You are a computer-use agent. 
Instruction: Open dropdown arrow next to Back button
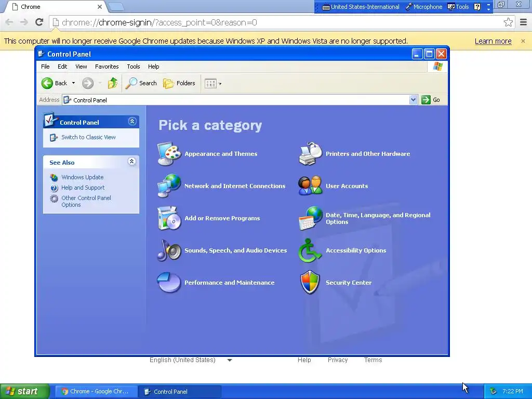(x=73, y=83)
